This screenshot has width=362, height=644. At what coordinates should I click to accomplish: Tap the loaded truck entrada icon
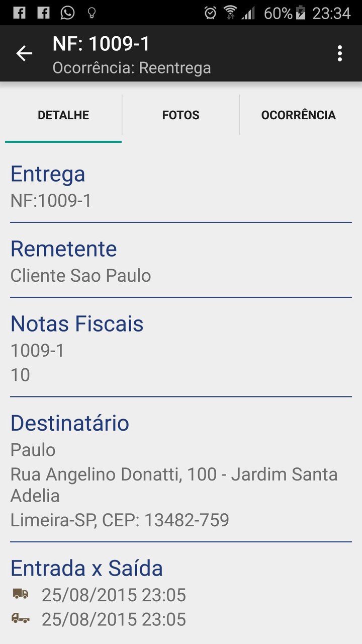coord(21,594)
